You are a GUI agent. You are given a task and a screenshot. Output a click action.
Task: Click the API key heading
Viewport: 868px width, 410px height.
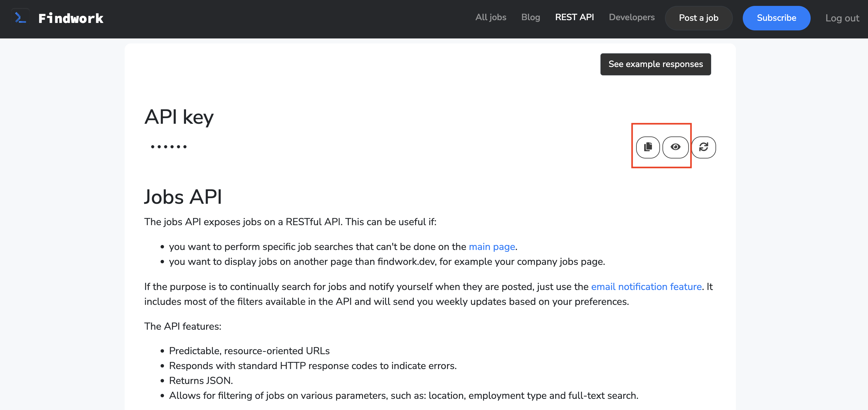pyautogui.click(x=179, y=117)
